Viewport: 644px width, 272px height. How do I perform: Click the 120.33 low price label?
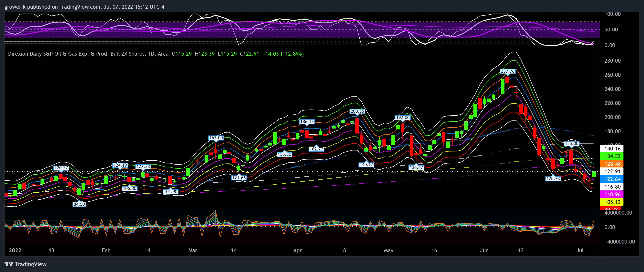point(553,179)
